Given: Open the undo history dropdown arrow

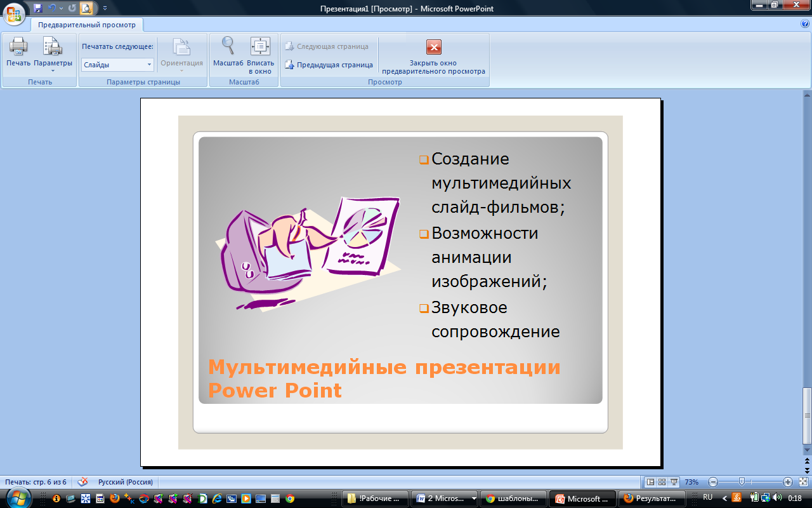Looking at the screenshot, I should pyautogui.click(x=61, y=8).
